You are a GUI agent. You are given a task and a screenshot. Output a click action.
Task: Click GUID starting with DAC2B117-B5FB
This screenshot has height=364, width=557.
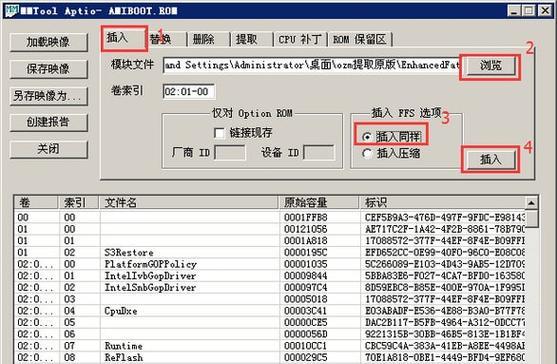445,322
